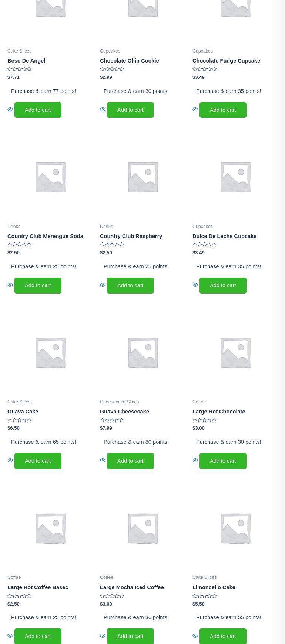Click the 'Purchase & earn 77 points!' message
Viewport: 285px width, 644px height.
pos(43,91)
